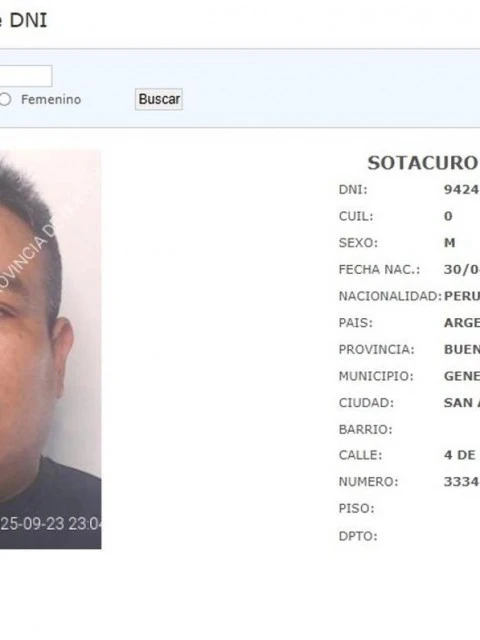Click the NUMERO label

point(369,482)
